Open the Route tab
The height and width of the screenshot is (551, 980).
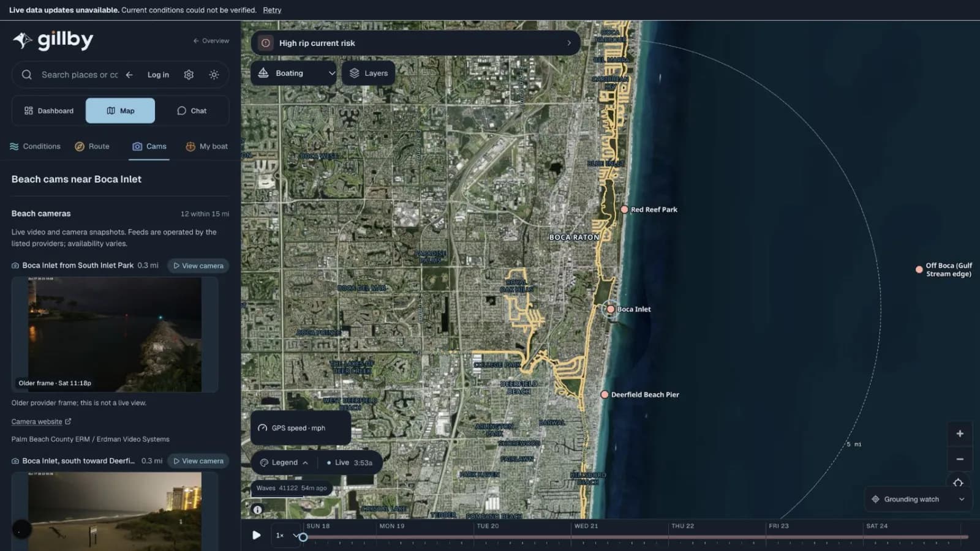point(92,146)
